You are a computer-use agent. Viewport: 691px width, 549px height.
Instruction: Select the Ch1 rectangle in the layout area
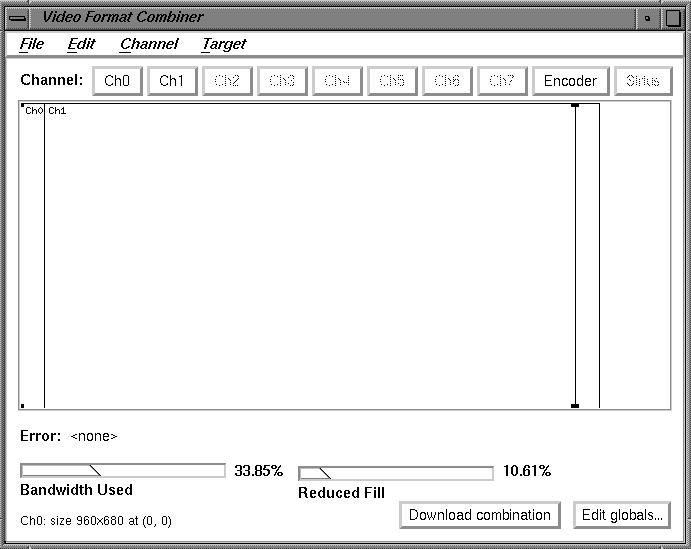click(x=322, y=256)
